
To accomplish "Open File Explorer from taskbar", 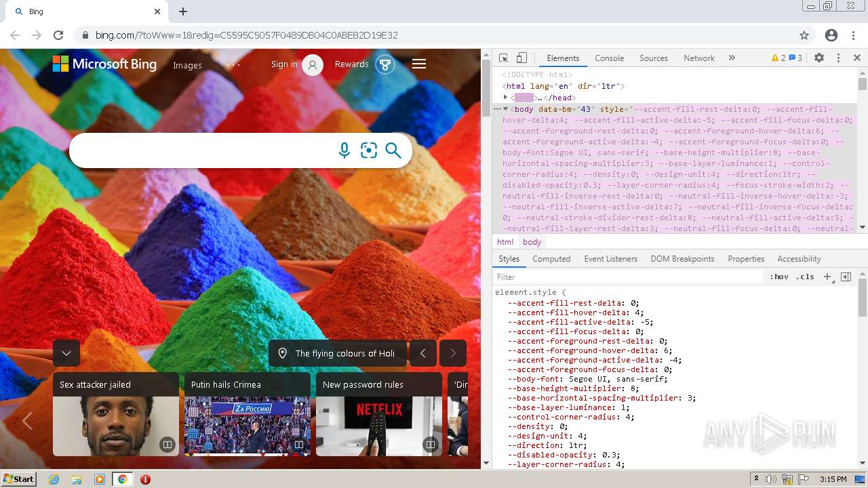I will tap(77, 479).
